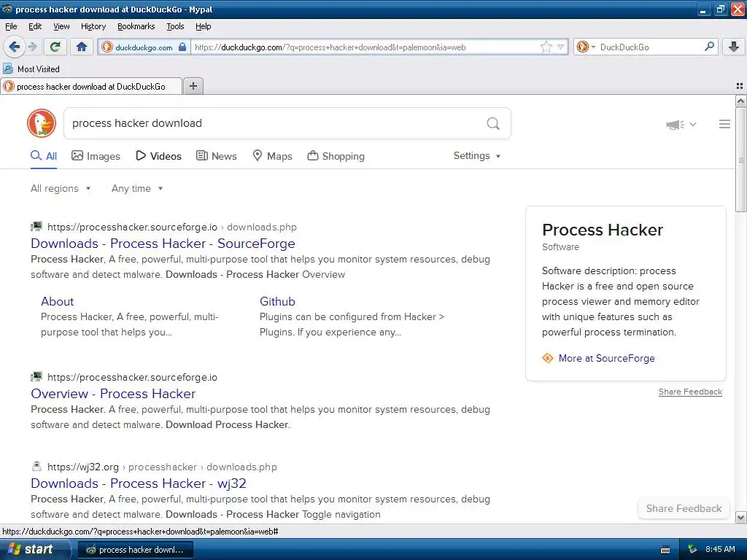Click the Forward navigation arrow

[32, 47]
